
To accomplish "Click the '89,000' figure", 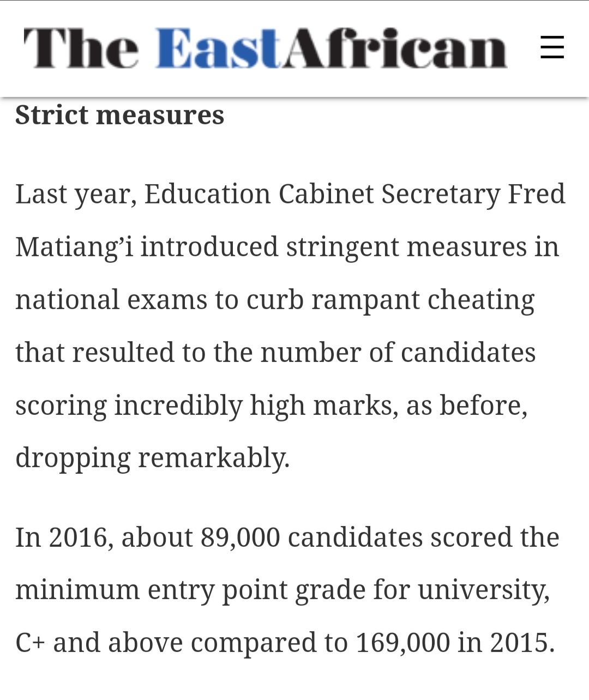I will tap(240, 537).
